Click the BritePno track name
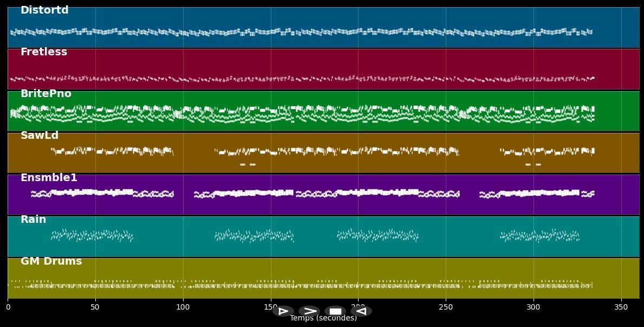 (46, 94)
